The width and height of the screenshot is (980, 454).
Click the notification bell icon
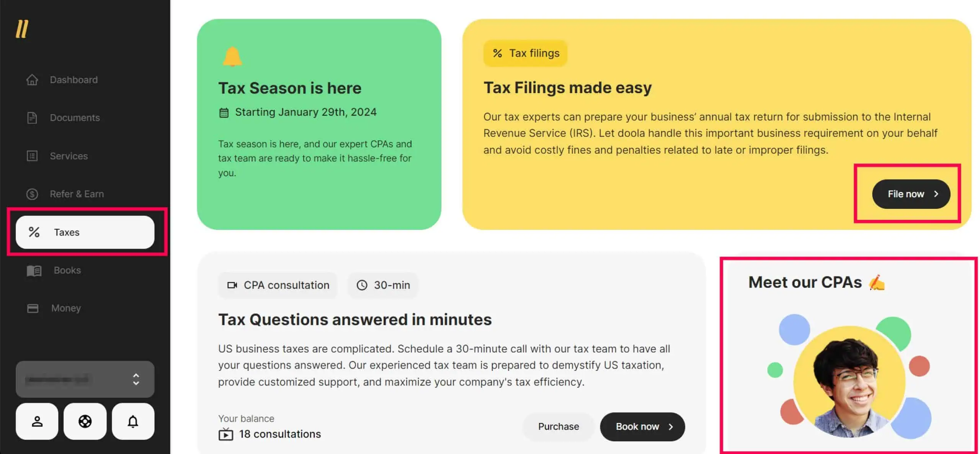[133, 421]
